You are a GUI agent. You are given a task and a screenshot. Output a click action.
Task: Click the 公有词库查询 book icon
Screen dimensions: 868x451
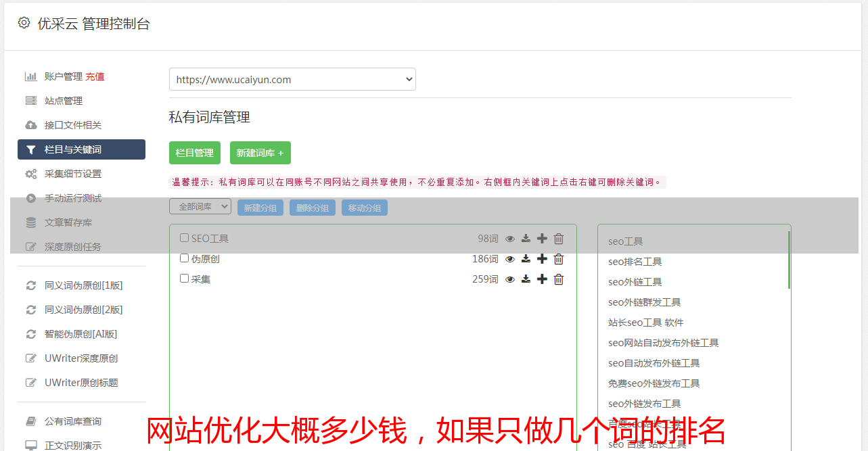[x=31, y=421]
